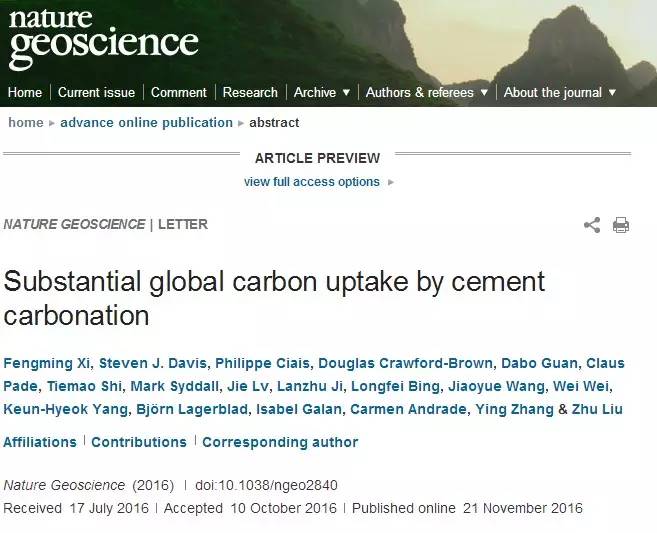Expand the Archive dropdown menu
The height and width of the screenshot is (533, 657).
tap(322, 92)
